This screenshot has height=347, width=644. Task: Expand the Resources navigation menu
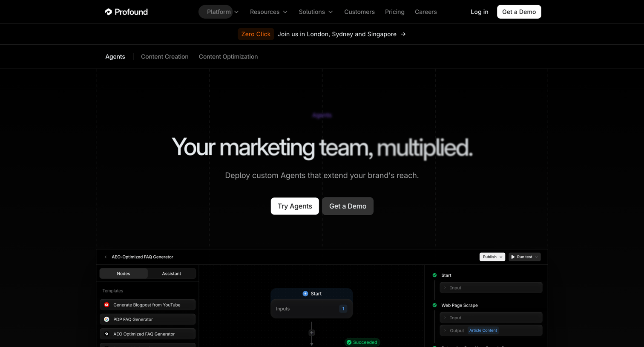point(269,12)
